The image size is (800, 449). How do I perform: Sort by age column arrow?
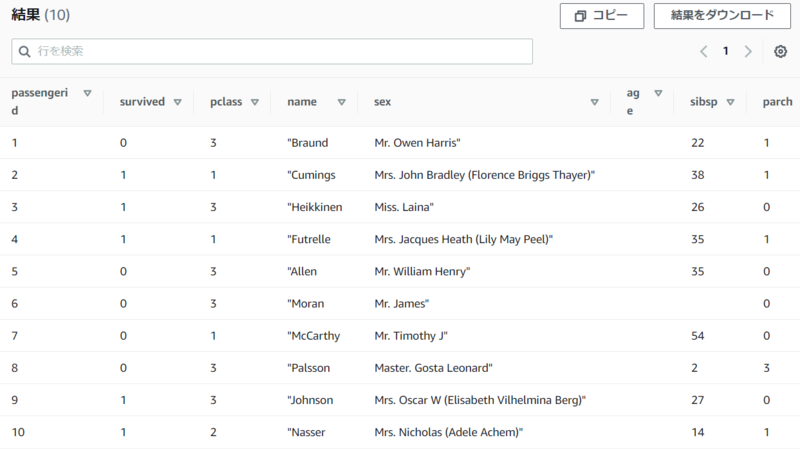pyautogui.click(x=658, y=93)
